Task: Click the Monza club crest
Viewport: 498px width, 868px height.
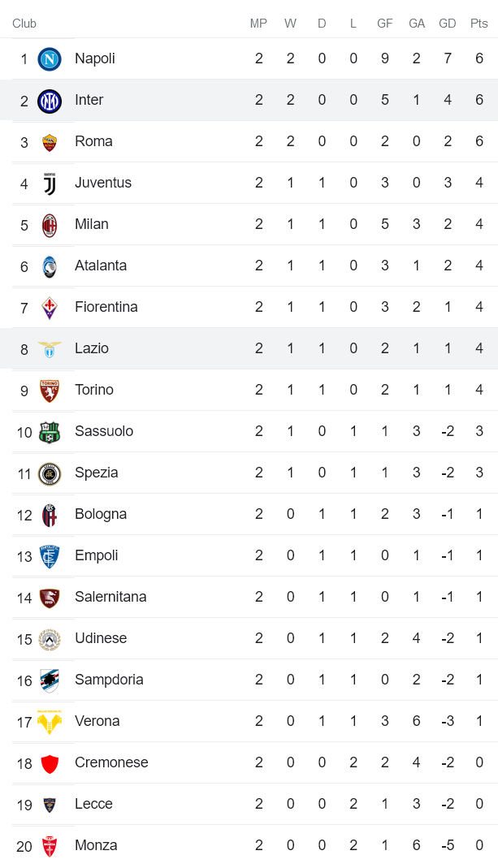Action: coord(51,845)
